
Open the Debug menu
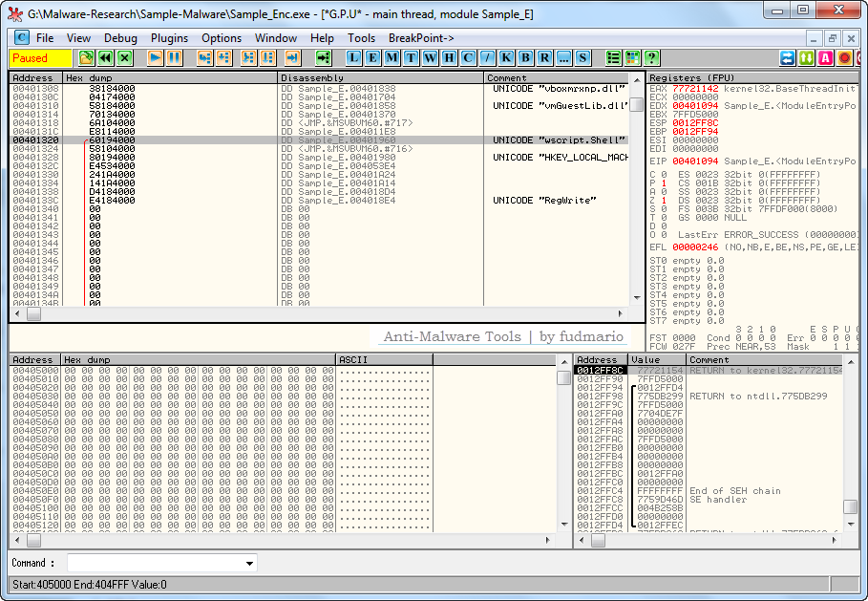[x=120, y=38]
